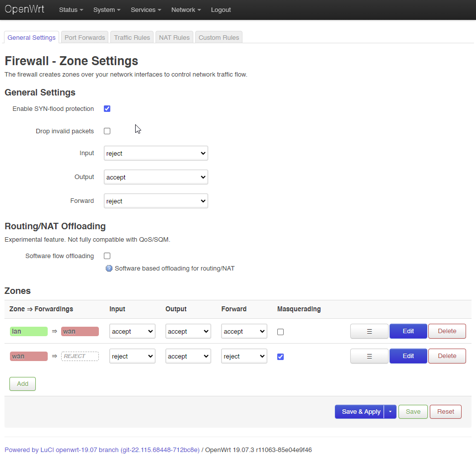Add a new firewall zone

coord(22,384)
